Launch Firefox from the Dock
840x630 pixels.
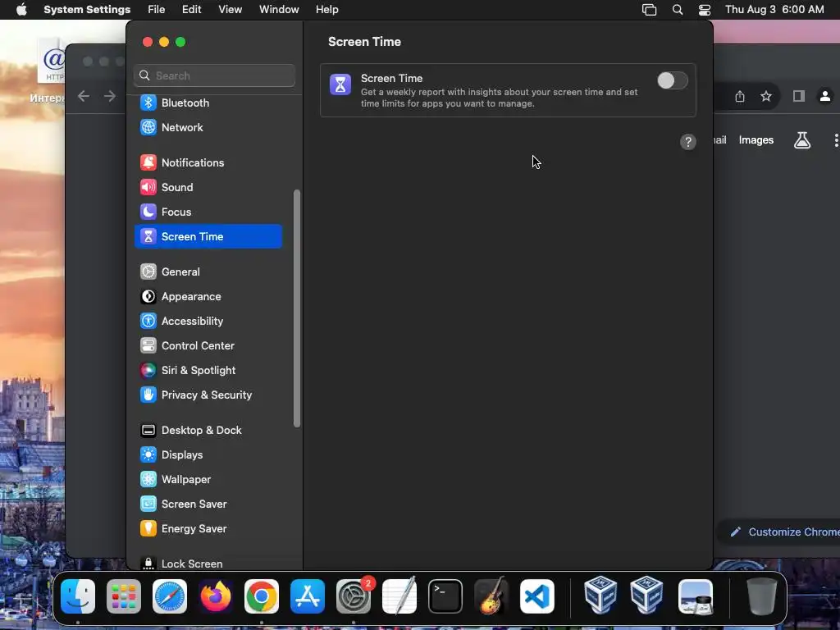pyautogui.click(x=216, y=596)
